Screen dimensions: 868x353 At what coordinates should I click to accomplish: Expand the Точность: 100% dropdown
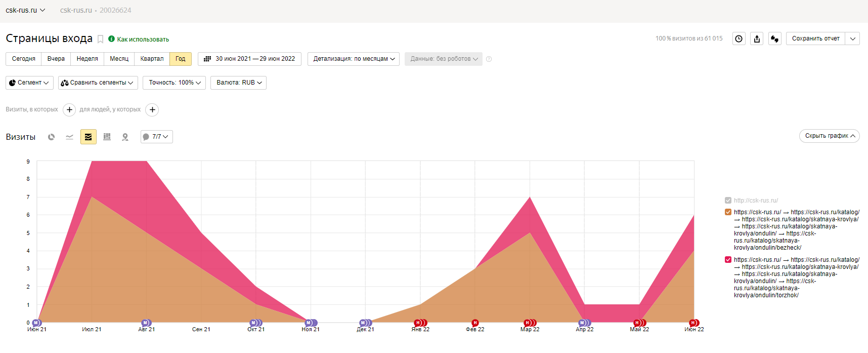175,83
